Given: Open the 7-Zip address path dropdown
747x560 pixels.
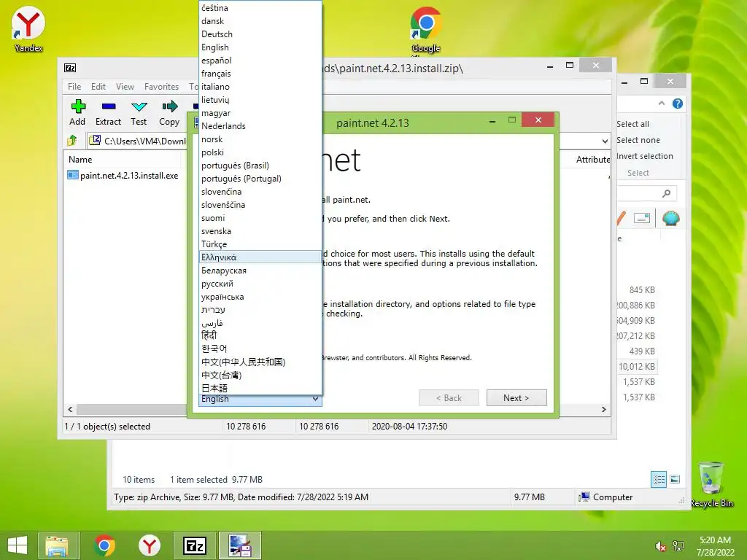Looking at the screenshot, I should click(x=605, y=141).
